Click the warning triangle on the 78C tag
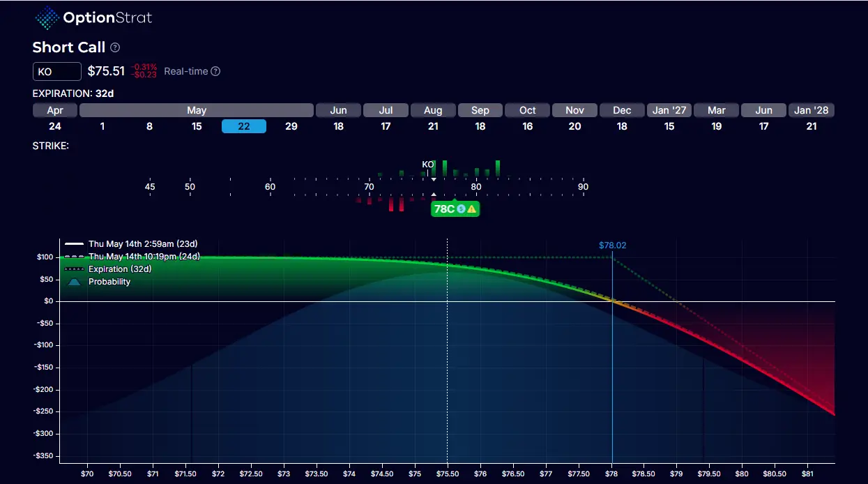This screenshot has width=868, height=484. [x=472, y=209]
